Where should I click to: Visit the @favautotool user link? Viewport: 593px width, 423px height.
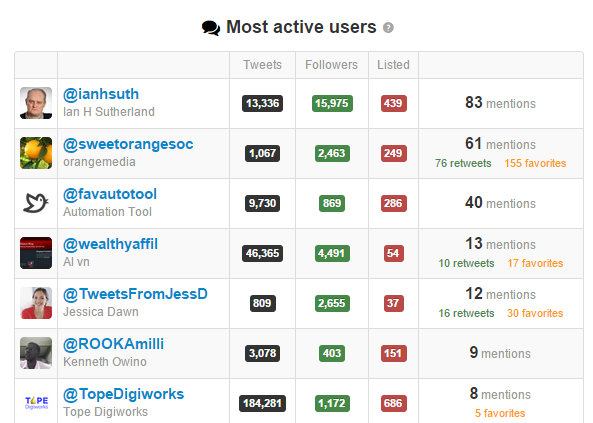coord(110,194)
